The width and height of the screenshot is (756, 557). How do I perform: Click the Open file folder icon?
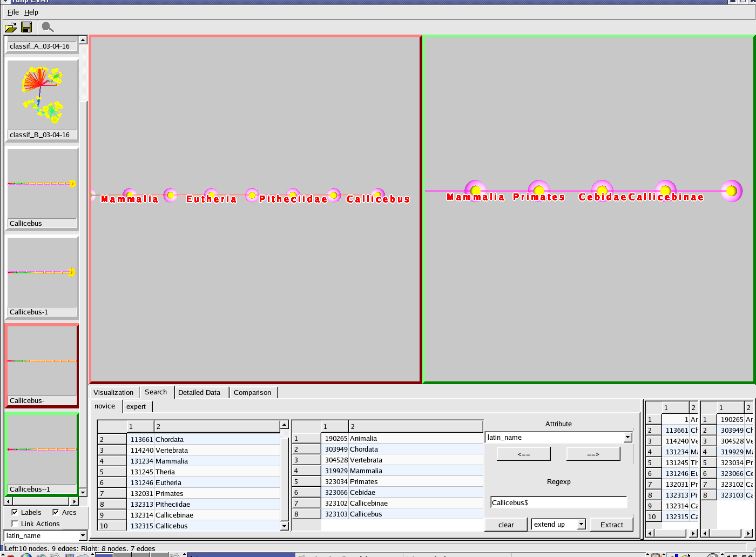[x=11, y=27]
